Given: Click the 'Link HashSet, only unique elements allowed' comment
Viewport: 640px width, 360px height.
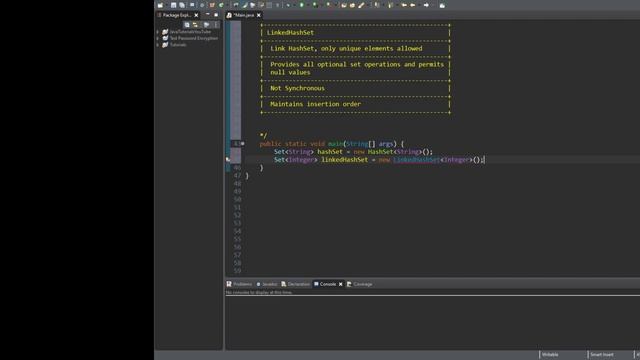Looking at the screenshot, I should 346,49.
